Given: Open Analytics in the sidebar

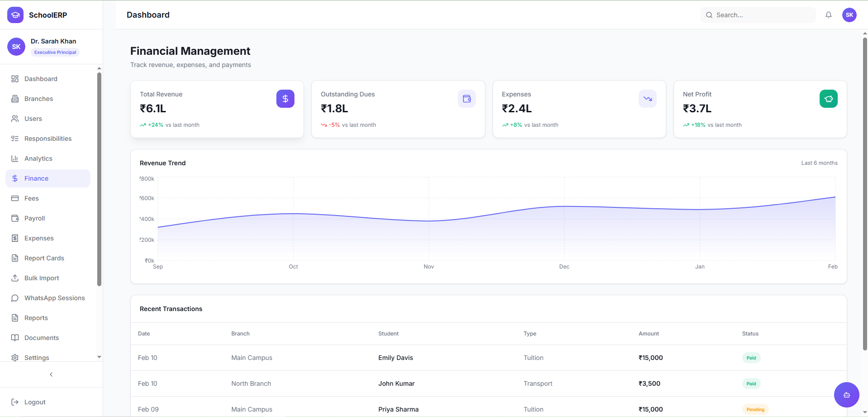Looking at the screenshot, I should click(x=48, y=158).
